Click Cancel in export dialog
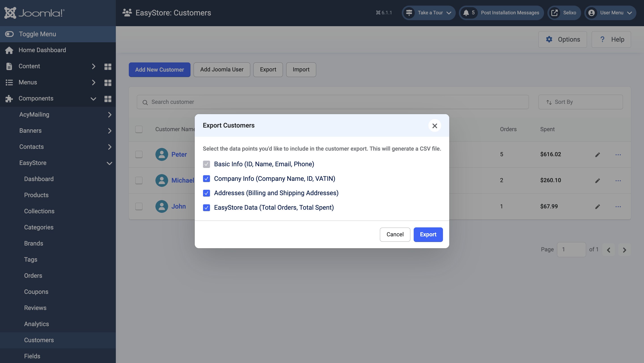Viewport: 644px width, 363px height. click(395, 235)
